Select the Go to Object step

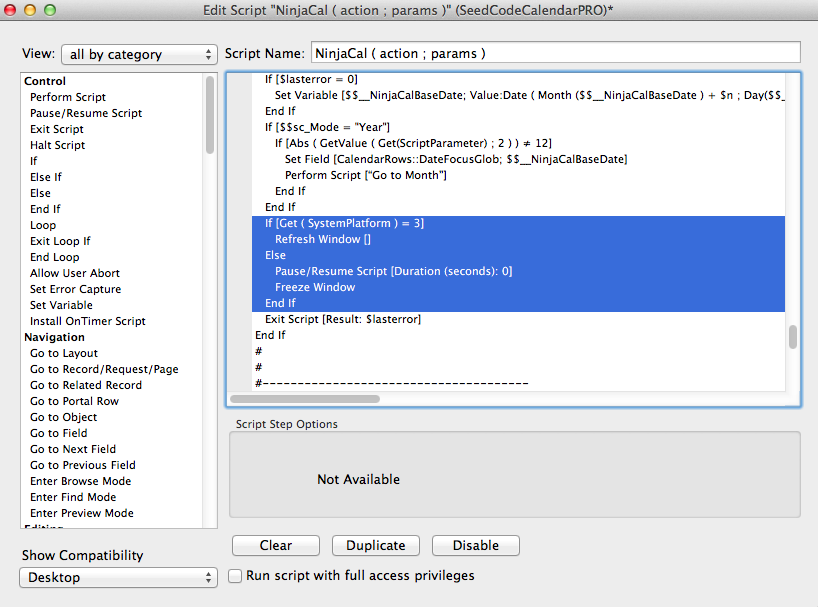coord(64,417)
